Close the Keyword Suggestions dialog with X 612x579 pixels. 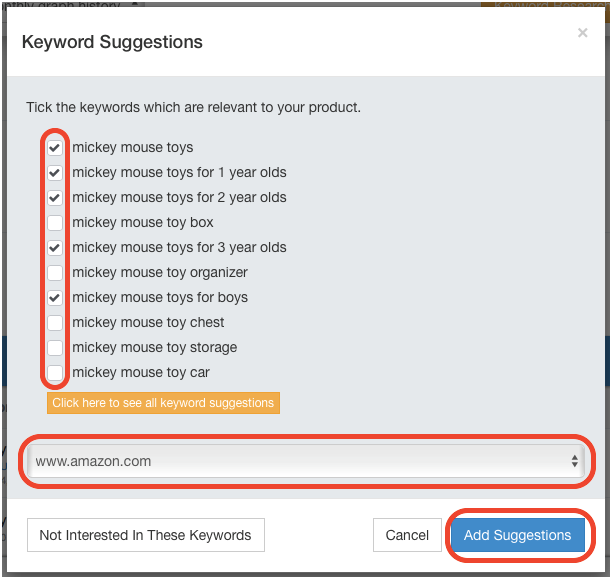(x=582, y=33)
